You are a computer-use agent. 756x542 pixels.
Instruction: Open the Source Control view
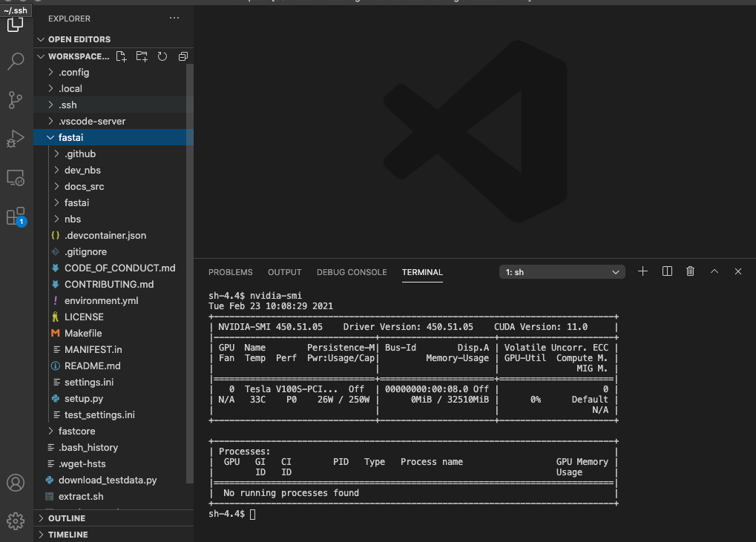16,100
